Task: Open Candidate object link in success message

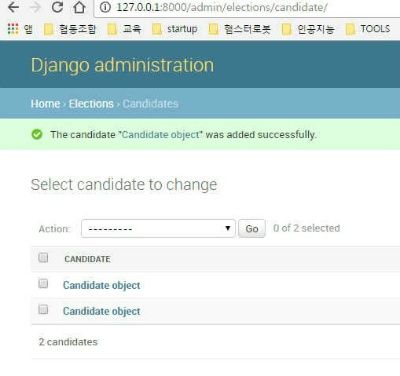Action: pos(161,135)
